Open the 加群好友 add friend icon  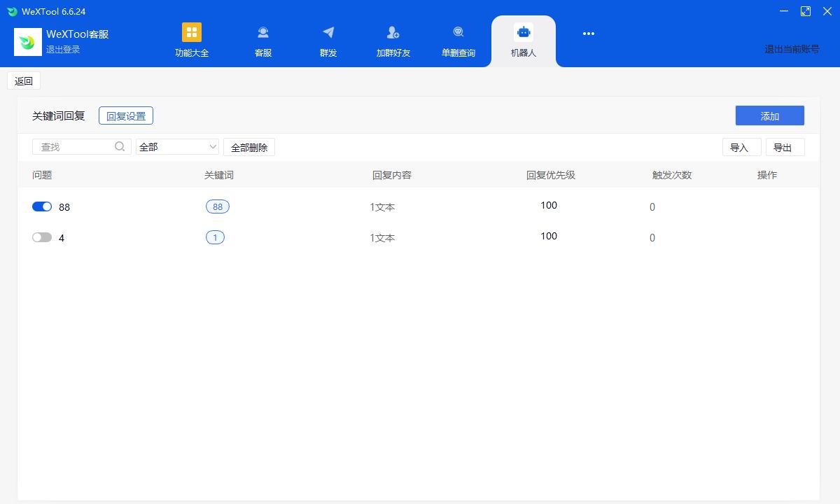pos(393,32)
